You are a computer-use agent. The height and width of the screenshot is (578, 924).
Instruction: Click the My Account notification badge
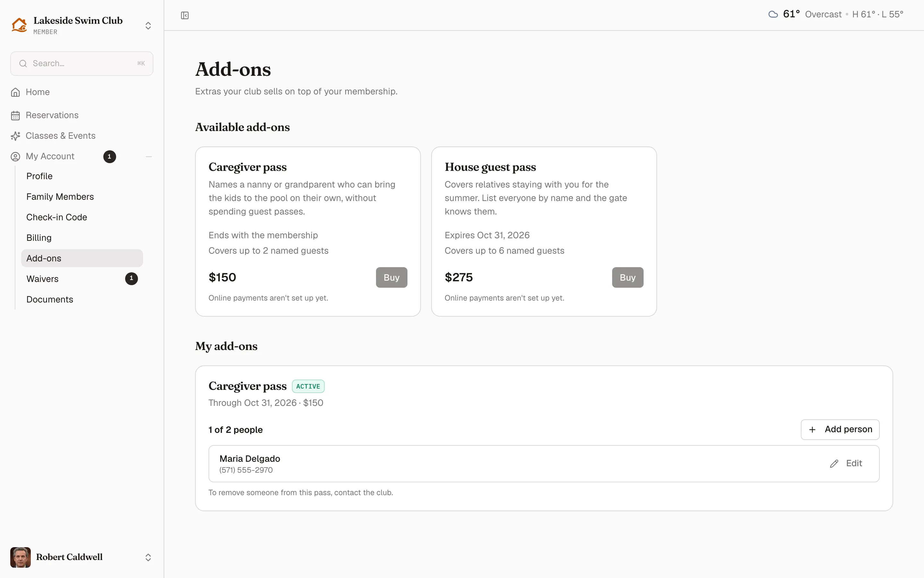click(110, 157)
